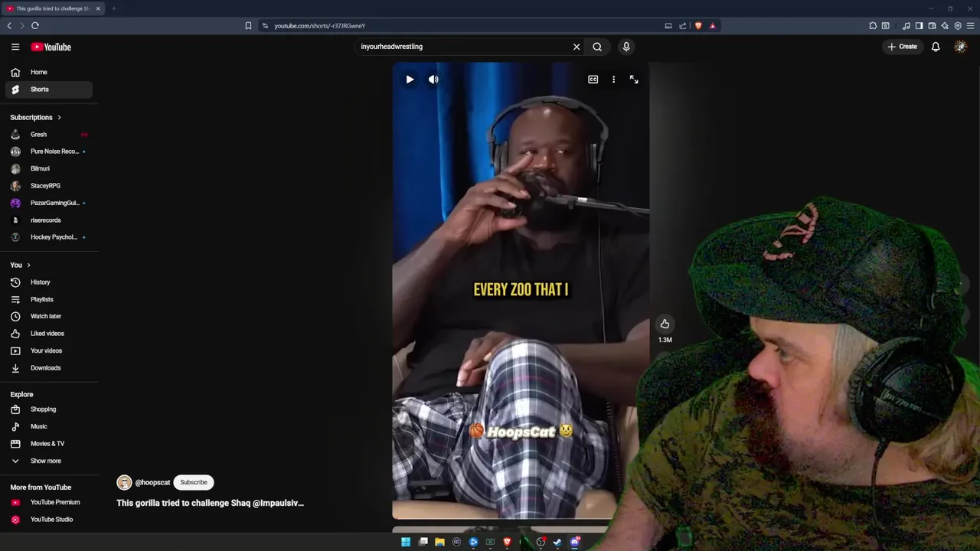Select Shorts in the sidebar
Viewport: 980px width, 551px height.
tap(49, 90)
